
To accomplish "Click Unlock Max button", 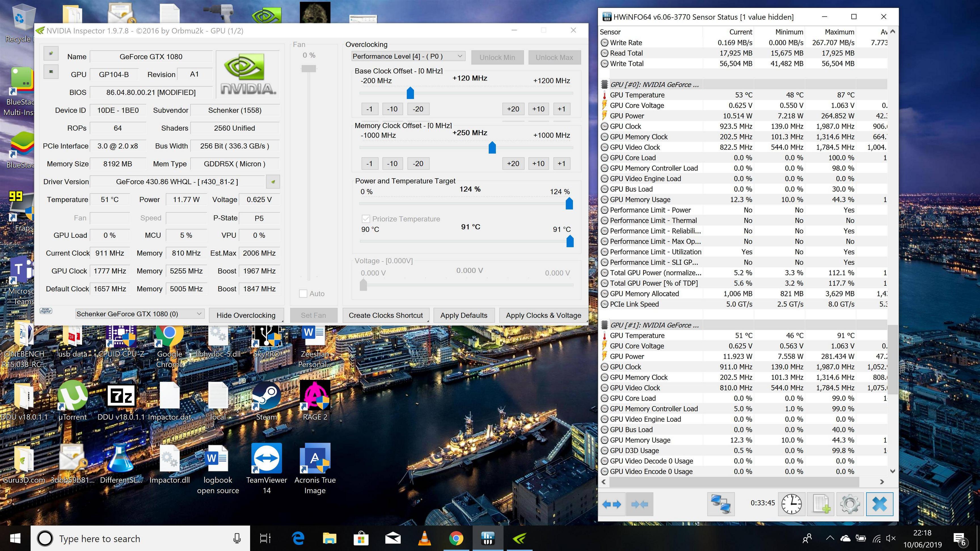I will click(x=554, y=58).
